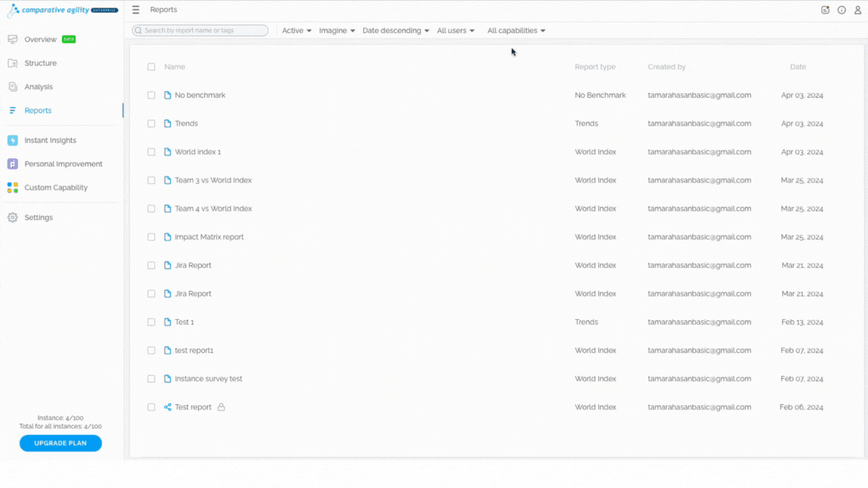Click the Analysis sidebar icon
The height and width of the screenshot is (488, 868).
[x=13, y=87]
